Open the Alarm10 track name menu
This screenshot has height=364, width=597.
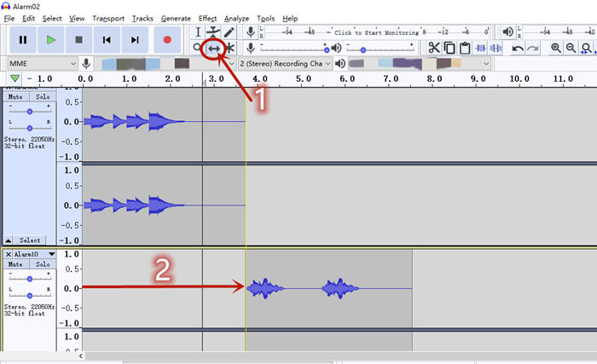coord(34,254)
